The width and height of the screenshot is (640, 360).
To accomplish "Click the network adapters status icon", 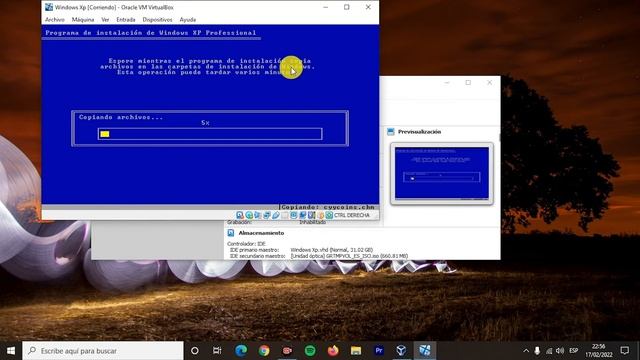I will point(267,215).
